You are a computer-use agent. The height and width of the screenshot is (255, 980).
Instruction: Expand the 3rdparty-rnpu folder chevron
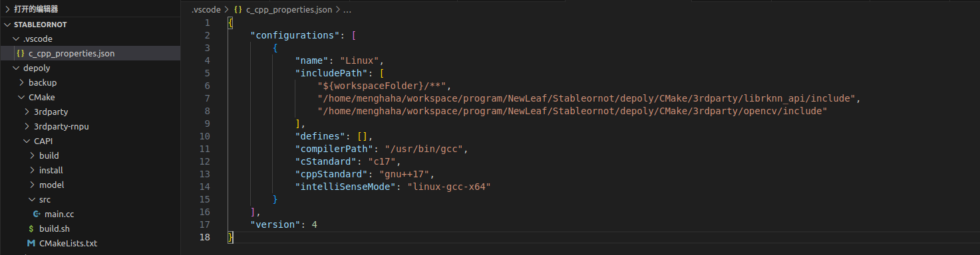[27, 127]
